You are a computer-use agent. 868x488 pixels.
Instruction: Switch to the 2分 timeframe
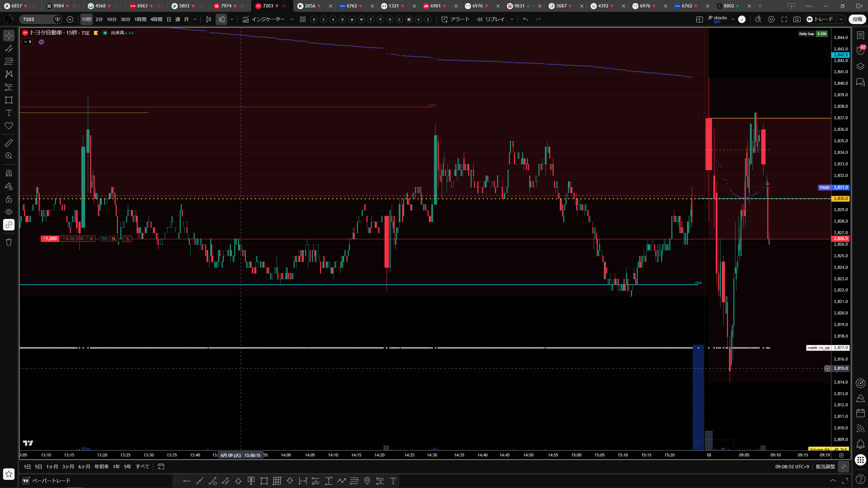(99, 19)
